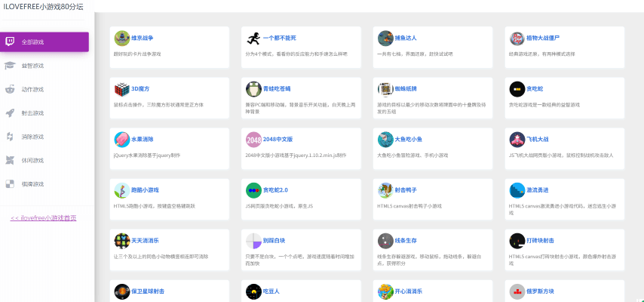This screenshot has width=644, height=302.
Task: Open the 飞机大战 title link
Action: [x=538, y=140]
